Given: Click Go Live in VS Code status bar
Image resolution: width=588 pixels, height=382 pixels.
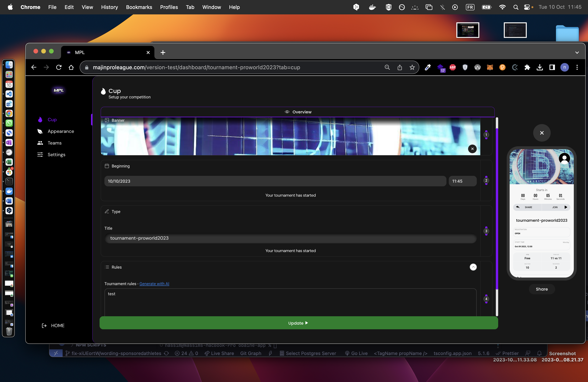Looking at the screenshot, I should click(x=356, y=353).
